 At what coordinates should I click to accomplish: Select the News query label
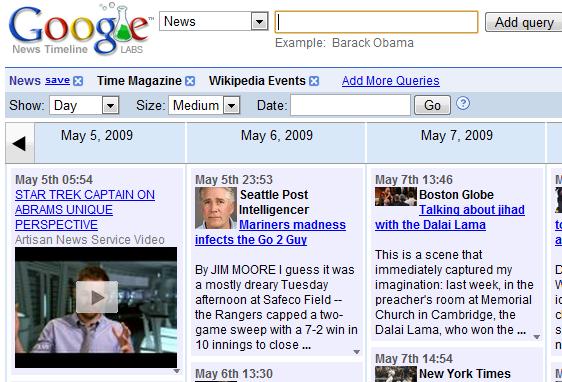coord(25,81)
